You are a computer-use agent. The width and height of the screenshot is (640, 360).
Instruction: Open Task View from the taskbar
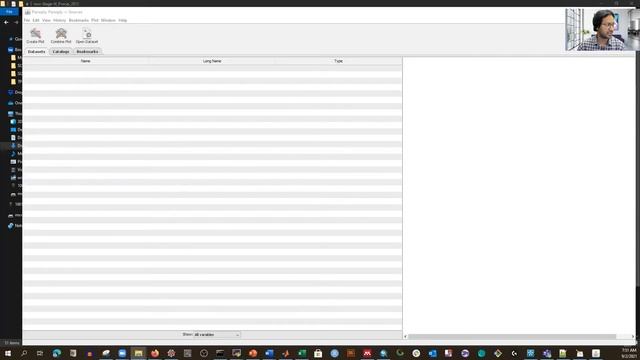40,353
